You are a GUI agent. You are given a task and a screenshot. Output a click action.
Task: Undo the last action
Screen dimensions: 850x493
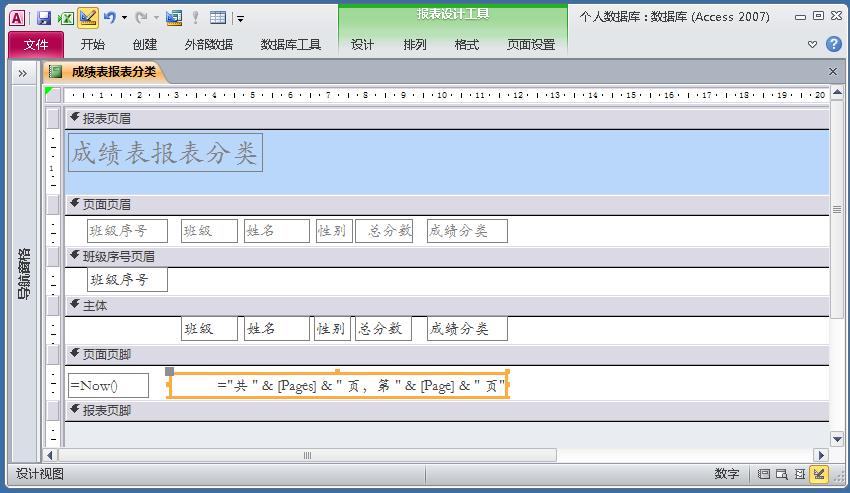click(x=110, y=18)
